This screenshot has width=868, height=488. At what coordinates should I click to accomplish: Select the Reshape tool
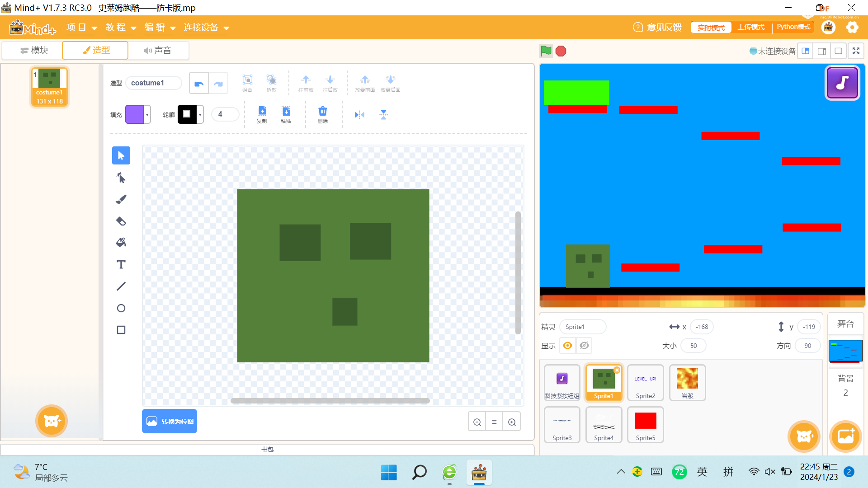coord(121,178)
